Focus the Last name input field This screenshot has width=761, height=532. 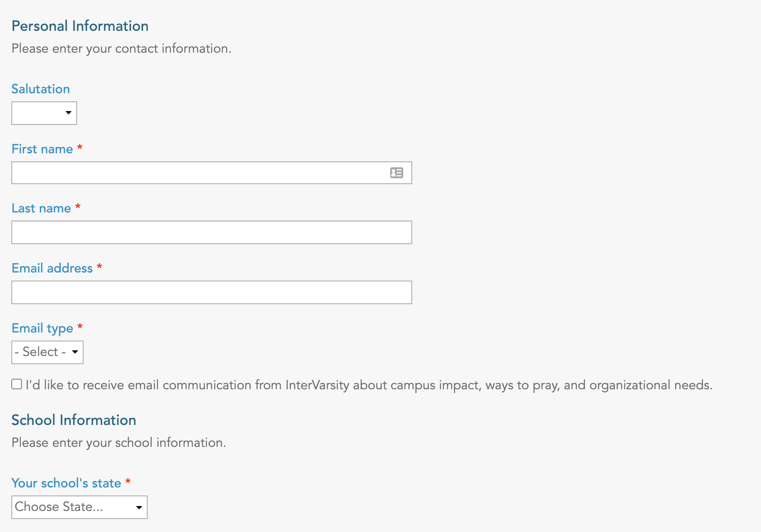click(x=212, y=232)
